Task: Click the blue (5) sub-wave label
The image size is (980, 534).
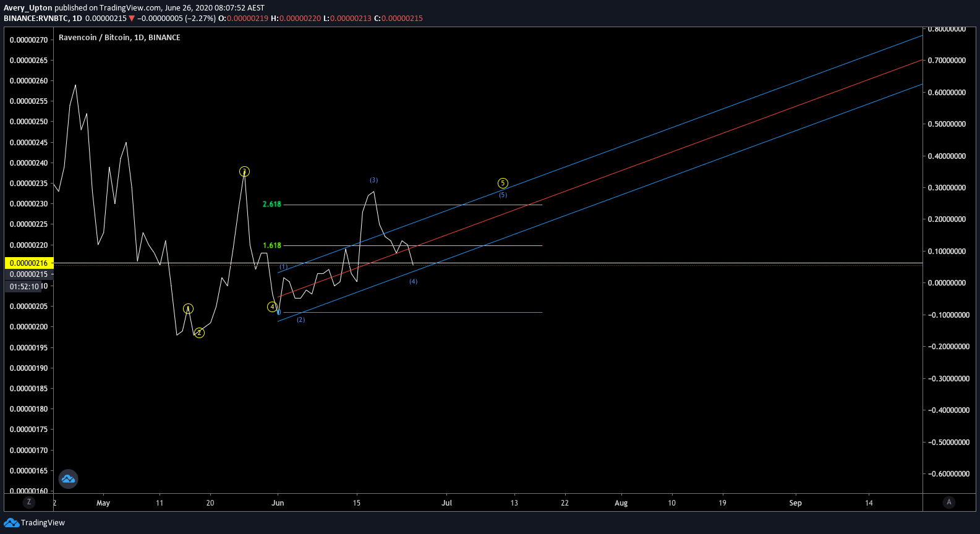Action: pos(503,195)
